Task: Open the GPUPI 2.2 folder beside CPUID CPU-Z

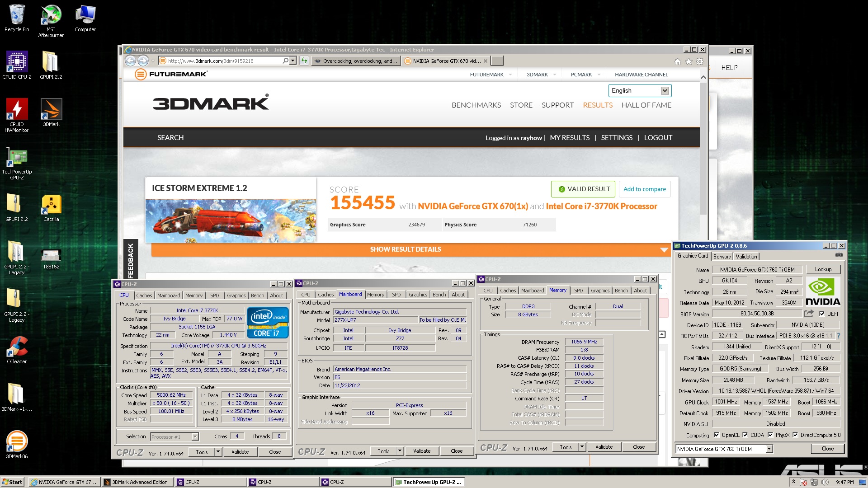Action: tap(51, 66)
